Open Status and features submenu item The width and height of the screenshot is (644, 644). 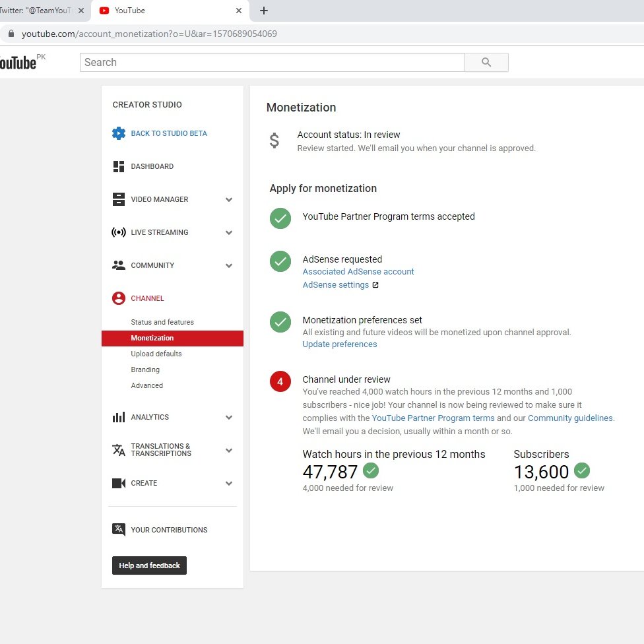[x=162, y=322]
